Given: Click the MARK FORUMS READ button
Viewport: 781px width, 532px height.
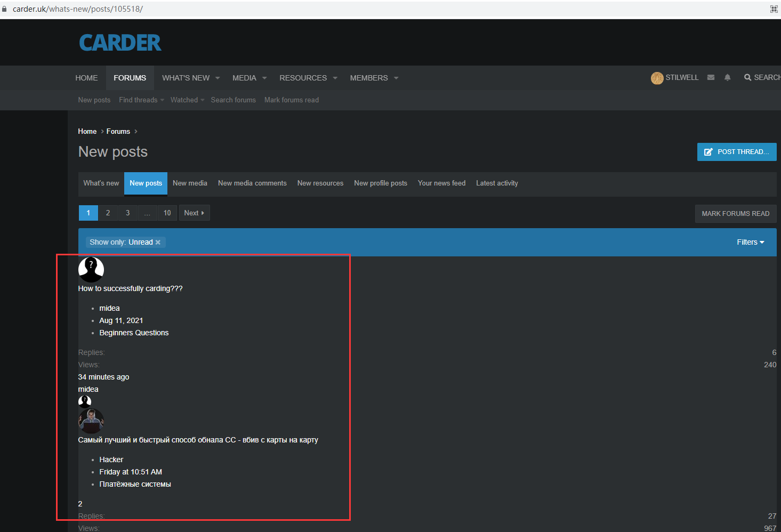Looking at the screenshot, I should tap(735, 214).
